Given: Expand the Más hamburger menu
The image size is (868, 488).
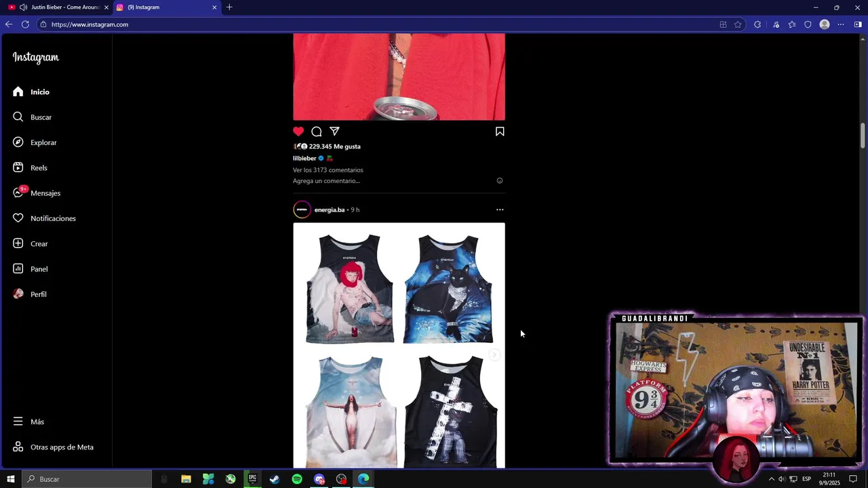Looking at the screenshot, I should click(18, 422).
